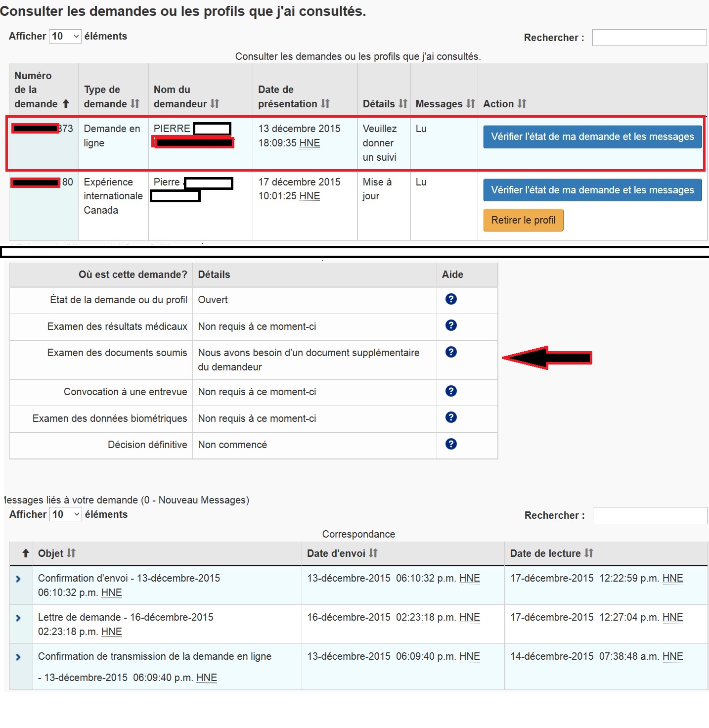Image resolution: width=709 pixels, height=728 pixels.
Task: Expand Confirmation d'envoi message row
Action: [x=18, y=579]
